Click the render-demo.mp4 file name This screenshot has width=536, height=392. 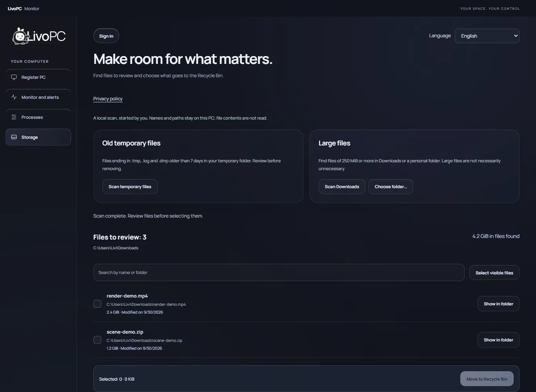point(127,296)
